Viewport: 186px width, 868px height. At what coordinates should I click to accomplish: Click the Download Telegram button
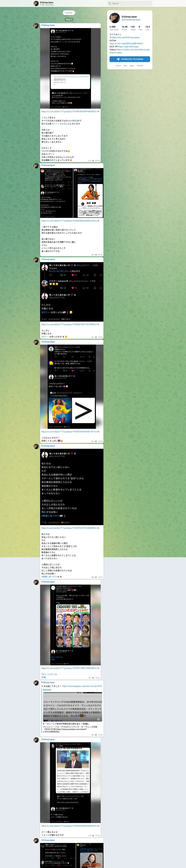coord(130,59)
